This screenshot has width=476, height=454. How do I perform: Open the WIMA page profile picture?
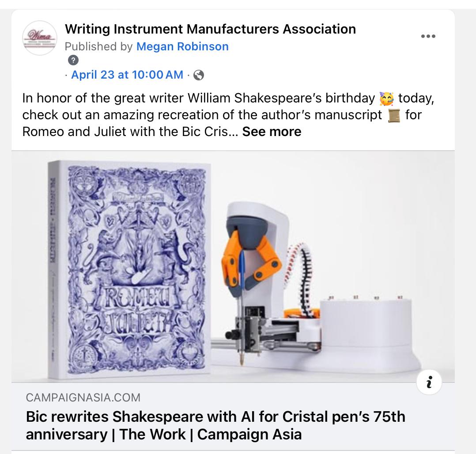coord(39,38)
